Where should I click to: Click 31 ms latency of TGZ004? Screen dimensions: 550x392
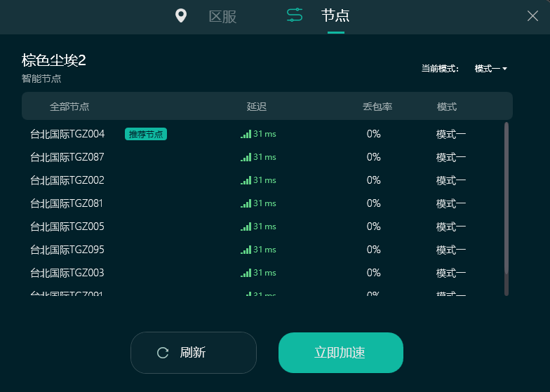(265, 134)
